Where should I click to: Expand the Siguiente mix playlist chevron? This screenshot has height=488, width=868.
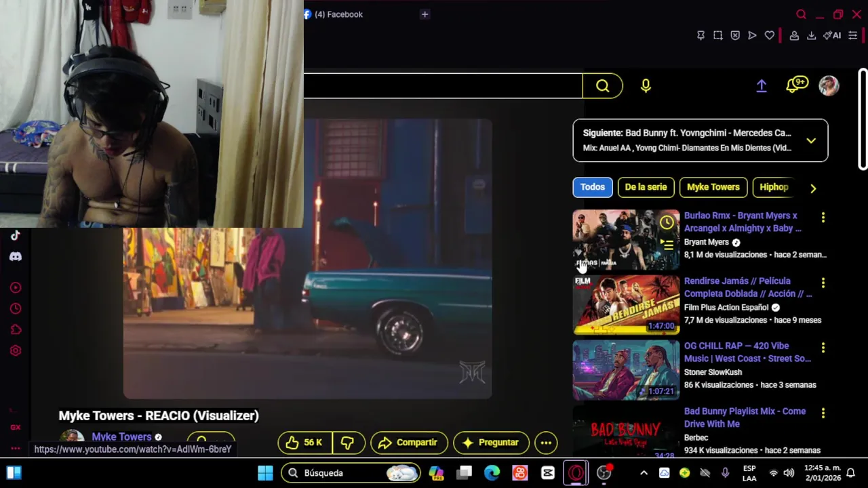(811, 141)
